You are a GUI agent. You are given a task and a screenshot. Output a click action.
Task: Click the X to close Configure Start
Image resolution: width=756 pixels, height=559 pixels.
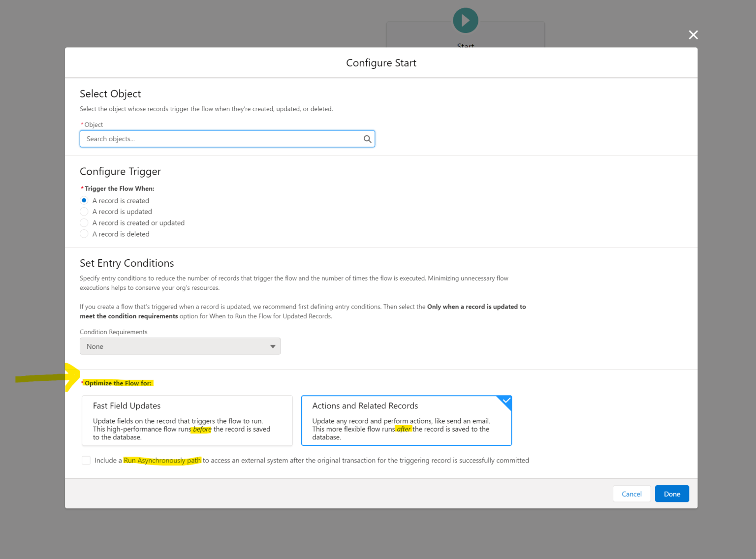pyautogui.click(x=693, y=34)
